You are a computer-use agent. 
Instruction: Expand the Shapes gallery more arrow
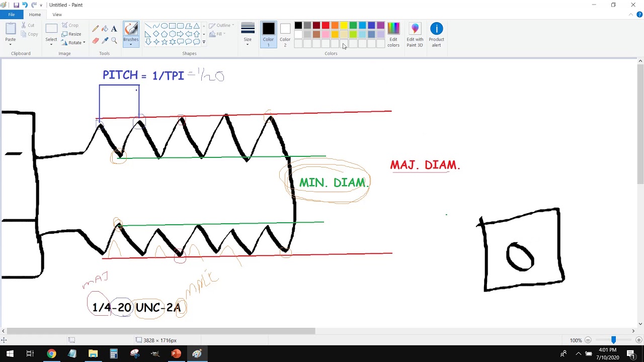click(x=204, y=42)
